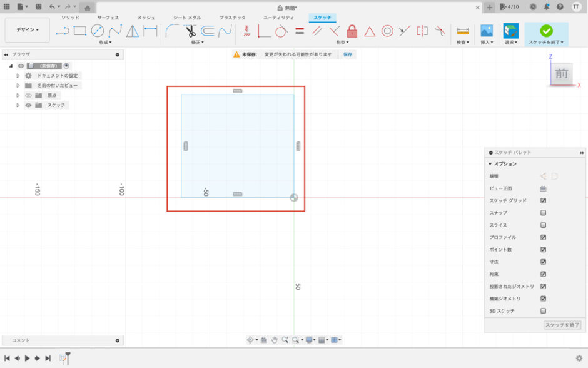Click the 前 face of view cube
588x368 pixels.
coord(561,74)
